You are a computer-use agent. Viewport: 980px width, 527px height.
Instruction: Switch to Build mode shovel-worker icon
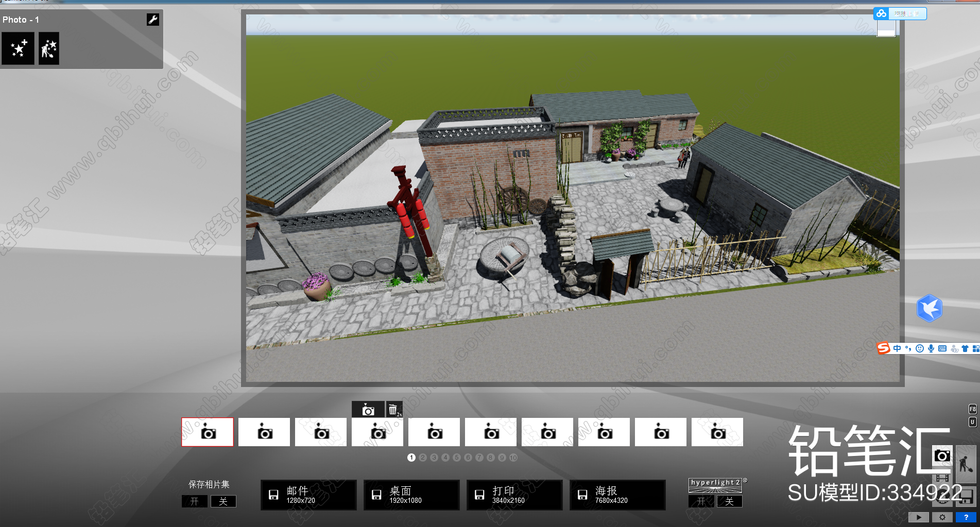966,464
